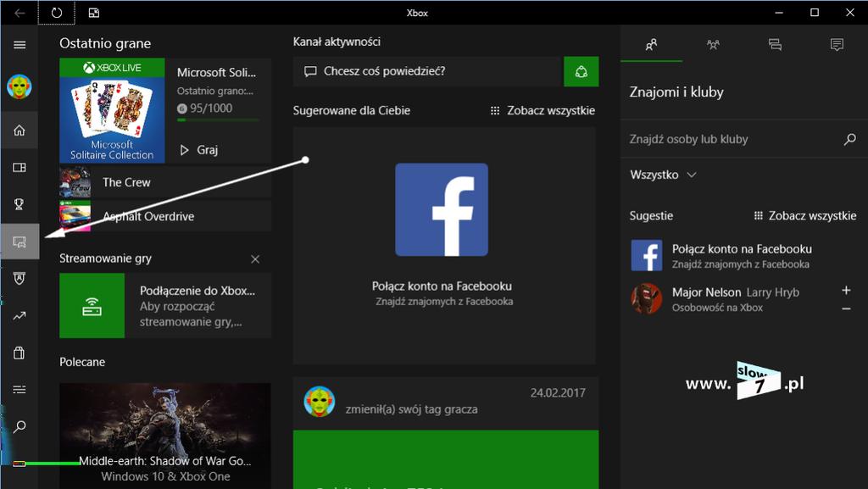868x489 pixels.
Task: Click the 'Graj' button for Solitaire
Action: click(x=199, y=150)
